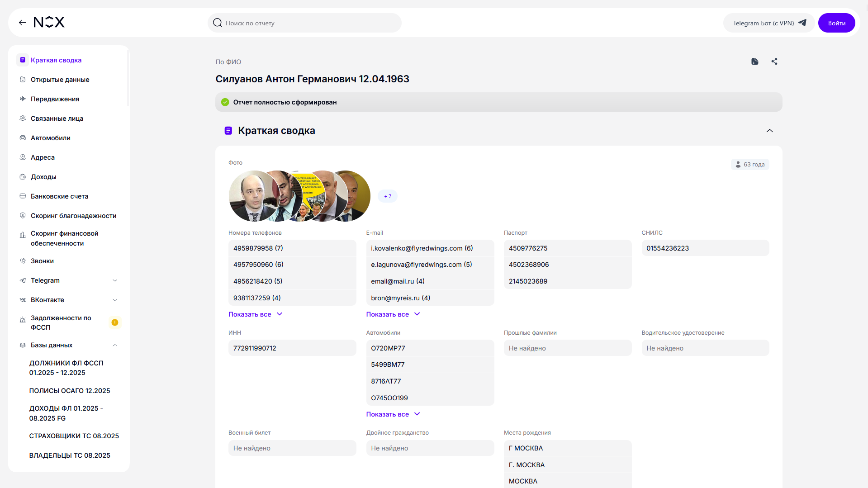This screenshot has width=868, height=488.
Task: Click phone number 4959879958 (7)
Action: point(292,248)
